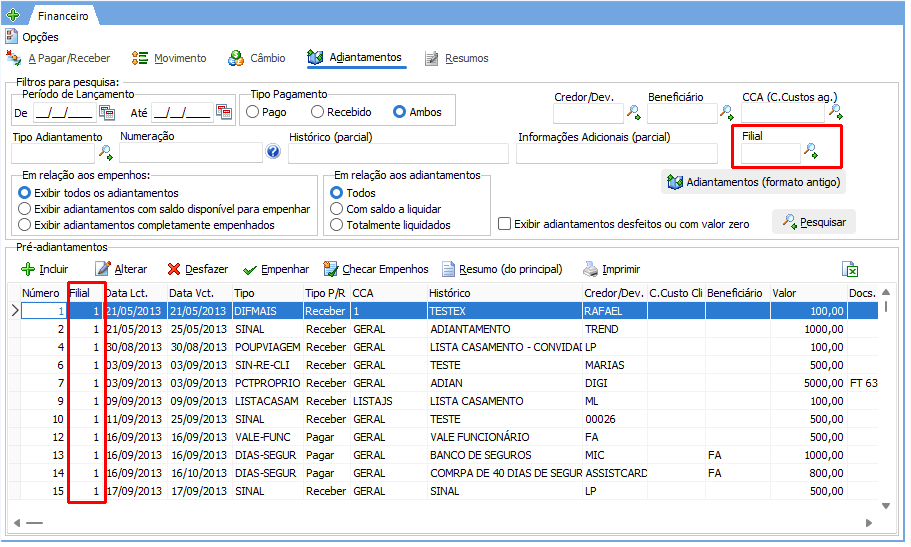
Task: Open Filial lookup search icon
Action: (811, 152)
